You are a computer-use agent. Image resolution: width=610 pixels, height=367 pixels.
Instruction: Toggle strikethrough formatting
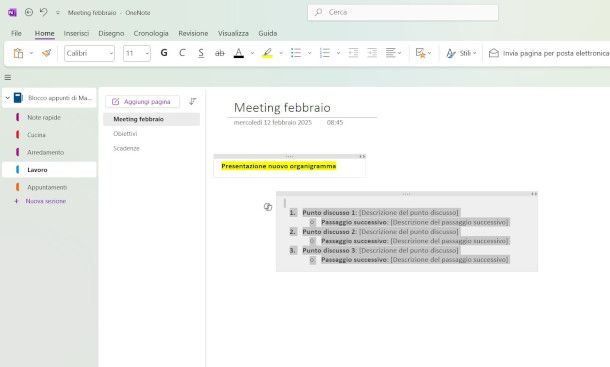(220, 53)
